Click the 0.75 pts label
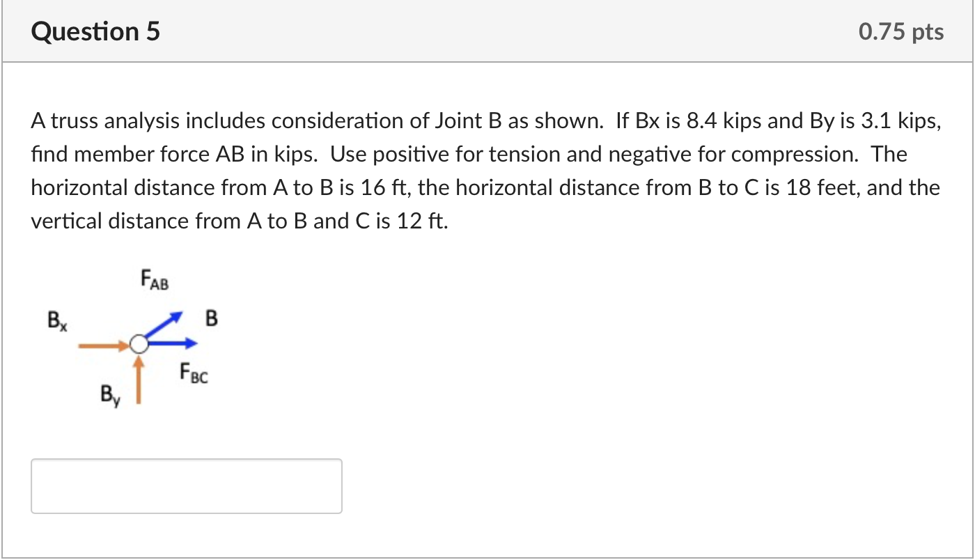The width and height of the screenshot is (975, 560). coord(900,31)
